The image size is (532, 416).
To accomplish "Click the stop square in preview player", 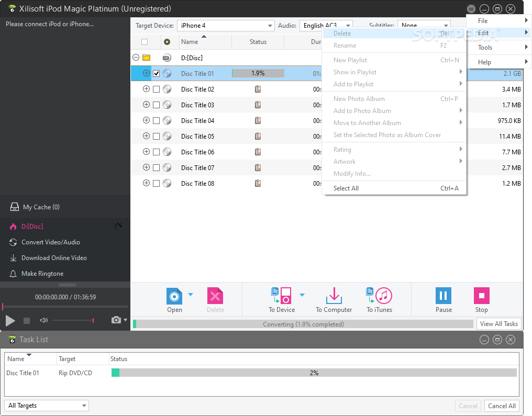I will point(27,320).
